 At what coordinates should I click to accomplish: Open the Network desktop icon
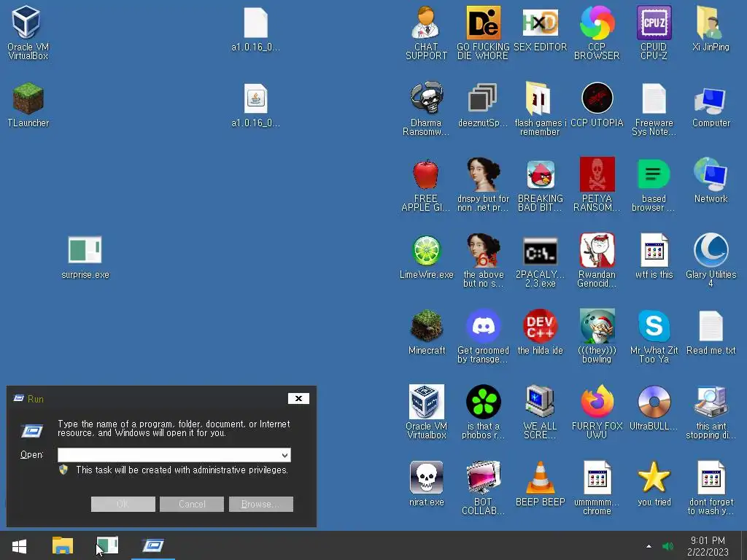pyautogui.click(x=711, y=174)
